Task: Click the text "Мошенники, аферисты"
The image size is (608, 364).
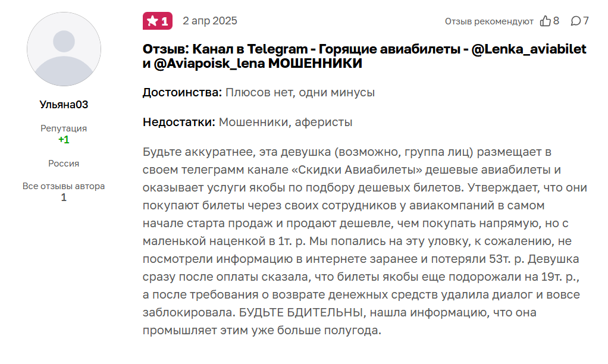Action: [x=286, y=123]
